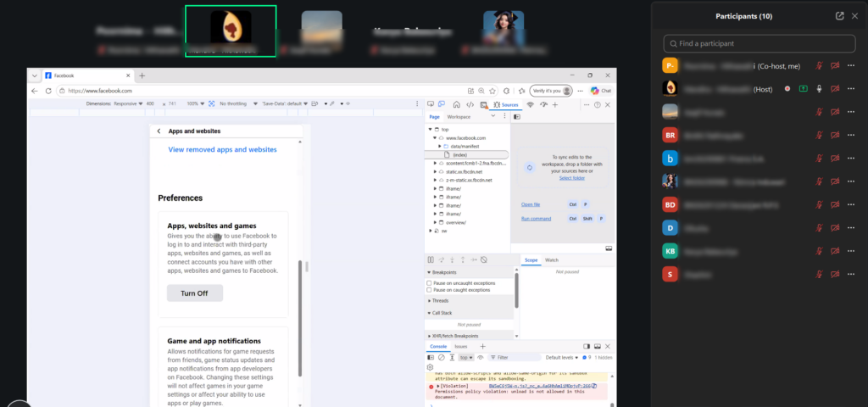Open DevTools help question mark icon
The width and height of the screenshot is (868, 407).
tap(598, 104)
